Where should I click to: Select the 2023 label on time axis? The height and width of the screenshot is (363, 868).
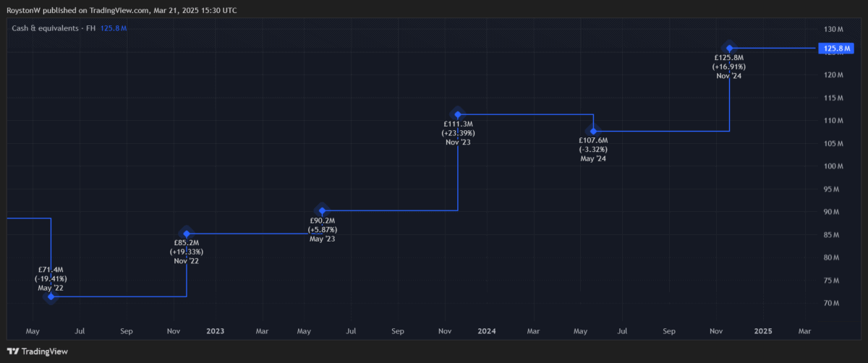216,330
